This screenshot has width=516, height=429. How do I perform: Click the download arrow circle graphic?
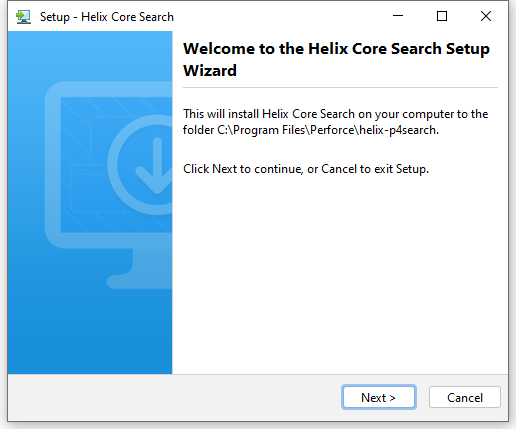[147, 165]
